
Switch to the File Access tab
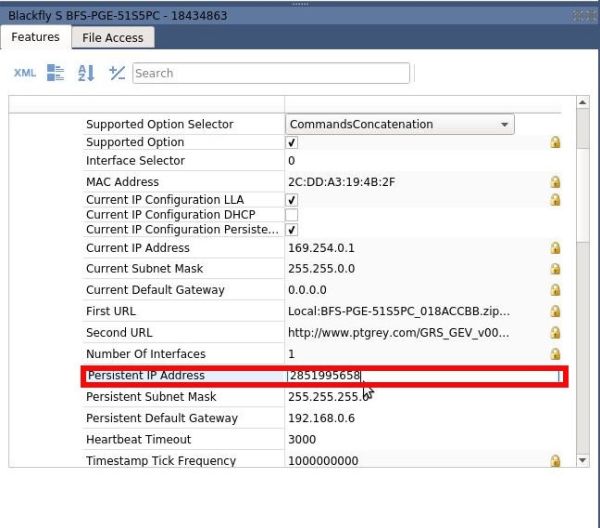click(113, 37)
